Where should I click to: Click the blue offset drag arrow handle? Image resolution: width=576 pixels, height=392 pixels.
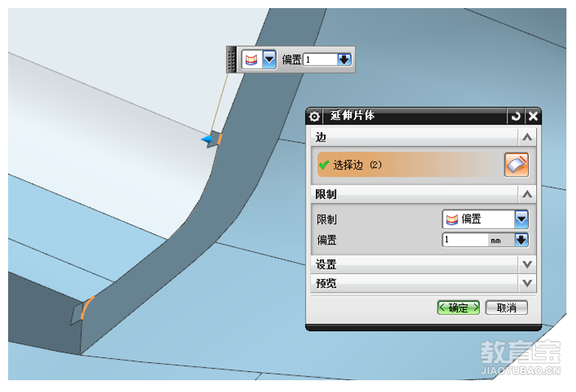pos(207,139)
